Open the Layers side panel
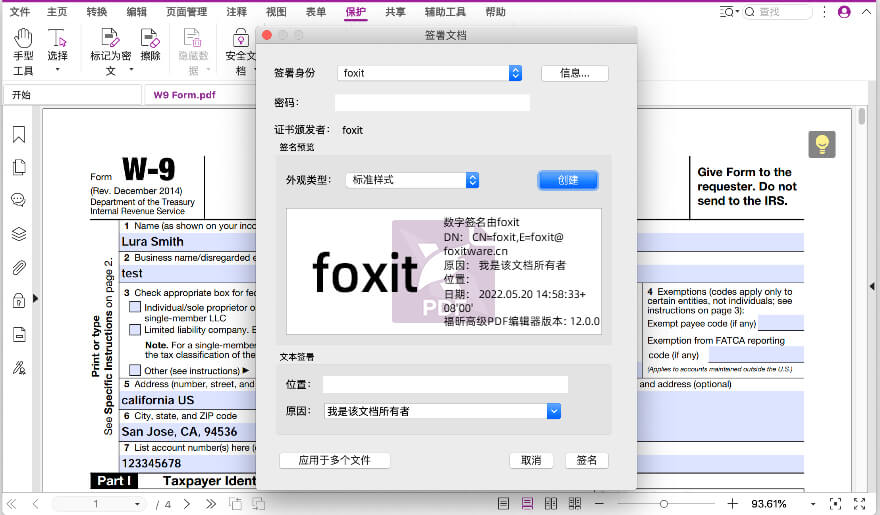This screenshot has width=880, height=515. (19, 233)
